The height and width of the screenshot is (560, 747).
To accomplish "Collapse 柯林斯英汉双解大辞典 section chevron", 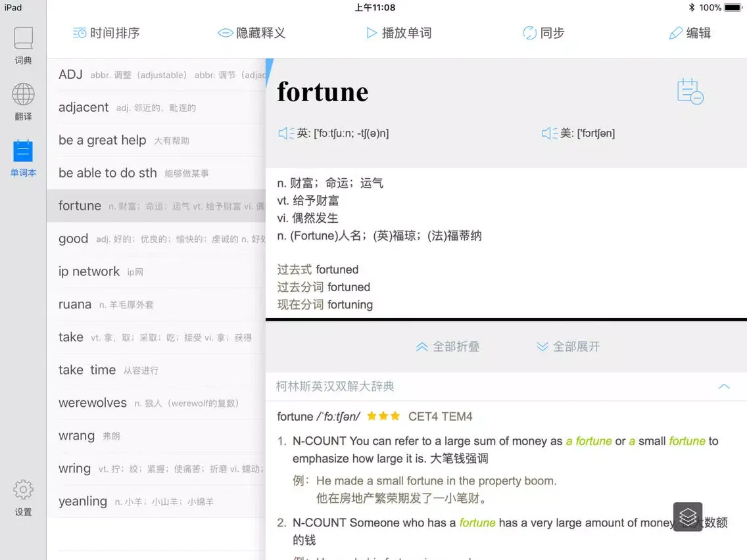I will (723, 386).
